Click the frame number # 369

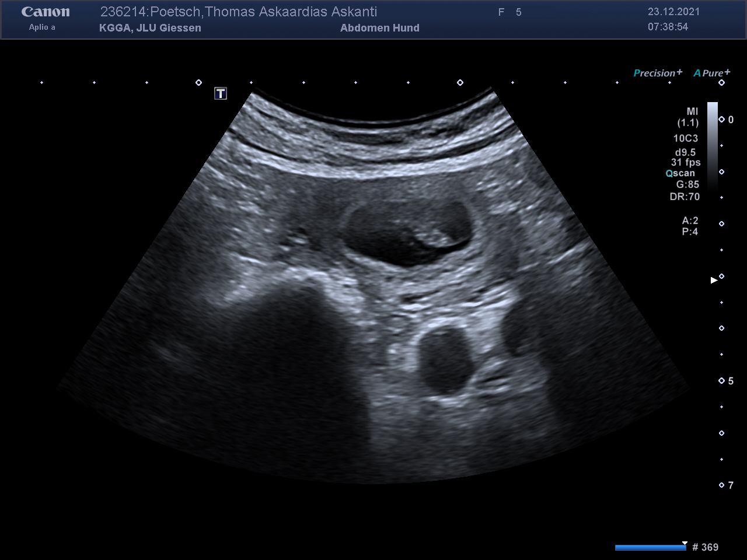705,547
